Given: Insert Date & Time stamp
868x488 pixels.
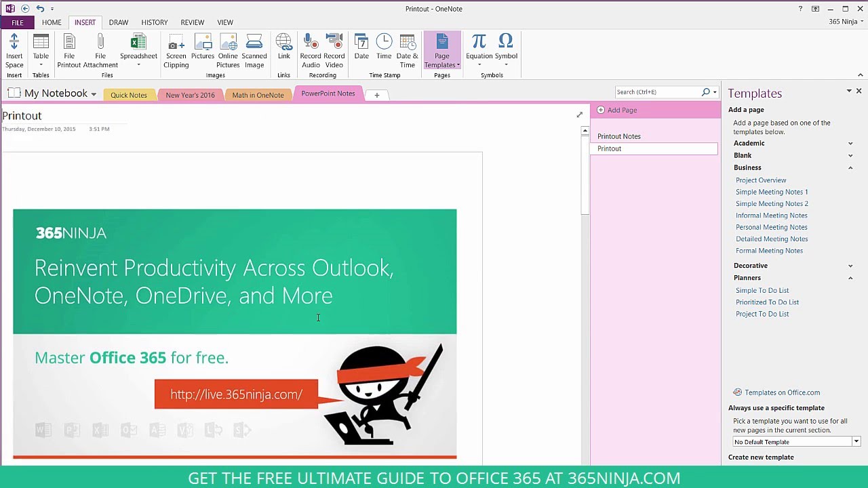Looking at the screenshot, I should [x=407, y=51].
